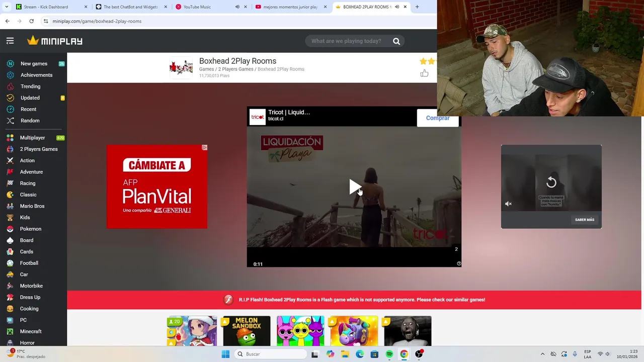Click the Classic Pac-Man icon
This screenshot has height=362, width=644.
(10, 195)
